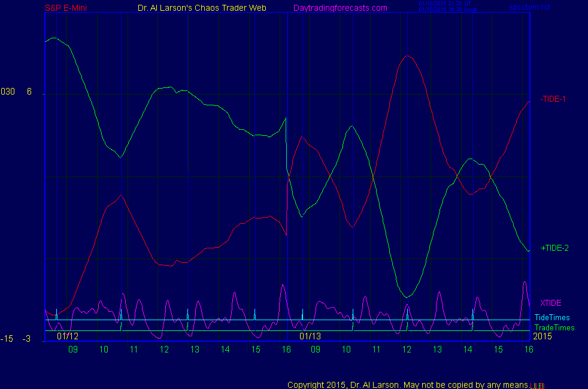Click the -TIDE-1 red legend label

click(553, 99)
